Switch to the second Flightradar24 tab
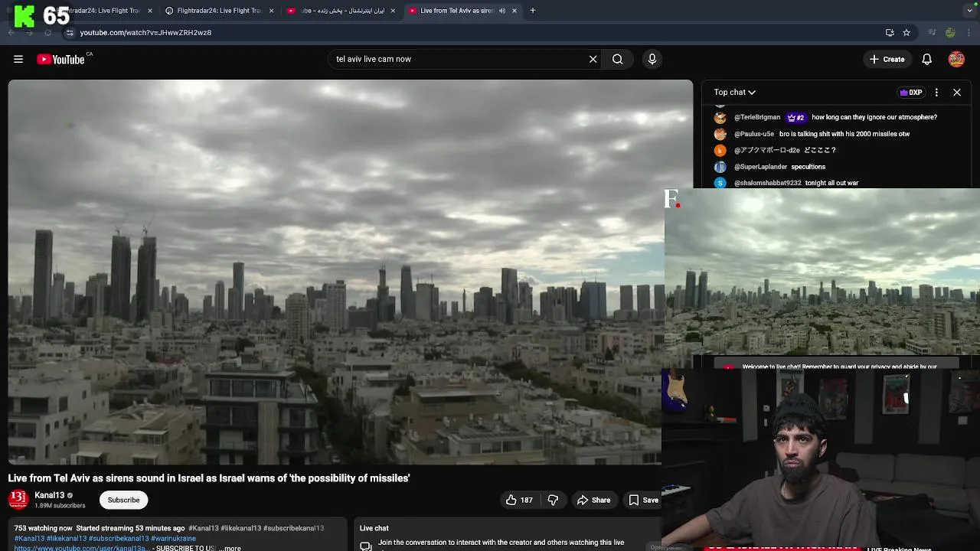 tap(218, 11)
